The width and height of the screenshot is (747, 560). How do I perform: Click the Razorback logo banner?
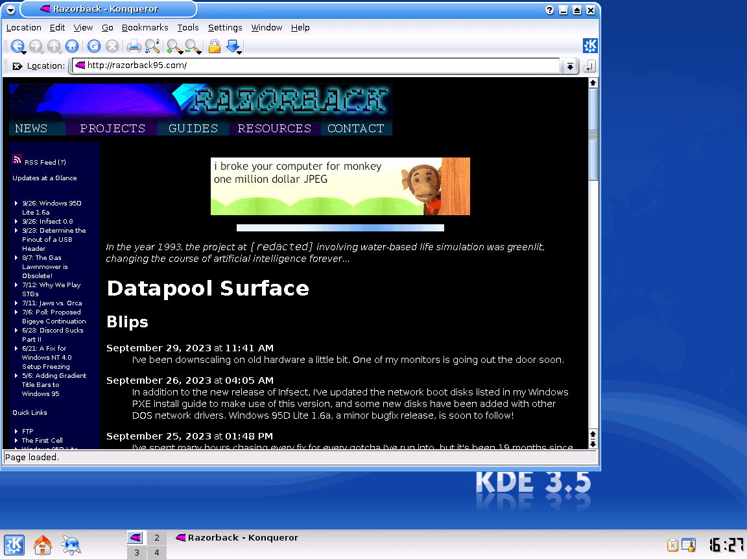pos(200,102)
